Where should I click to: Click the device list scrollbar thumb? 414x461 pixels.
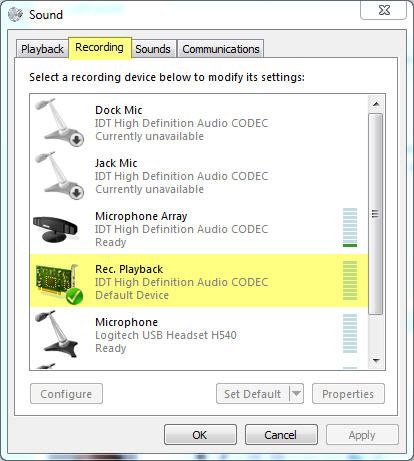pyautogui.click(x=376, y=214)
